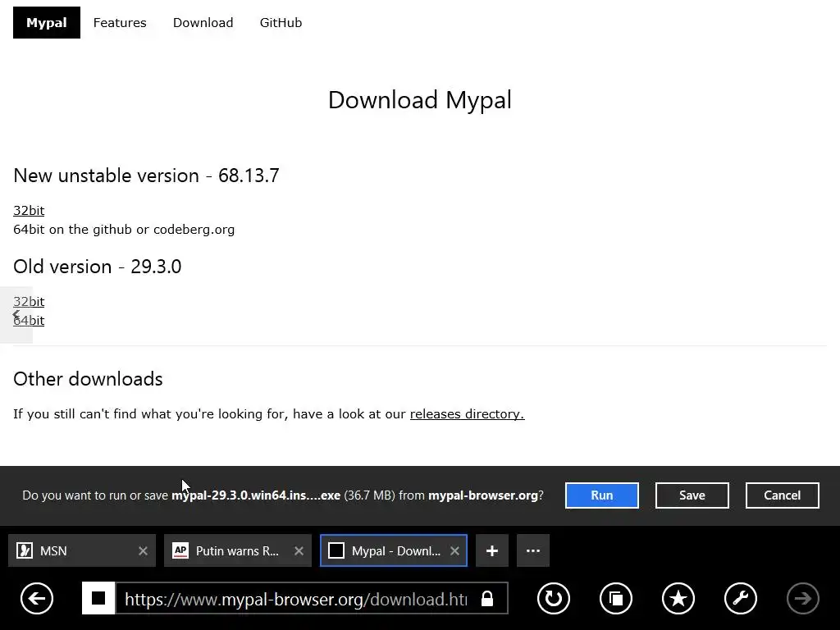The image size is (840, 630).
Task: Close the Putin warns tab
Action: coord(299,550)
